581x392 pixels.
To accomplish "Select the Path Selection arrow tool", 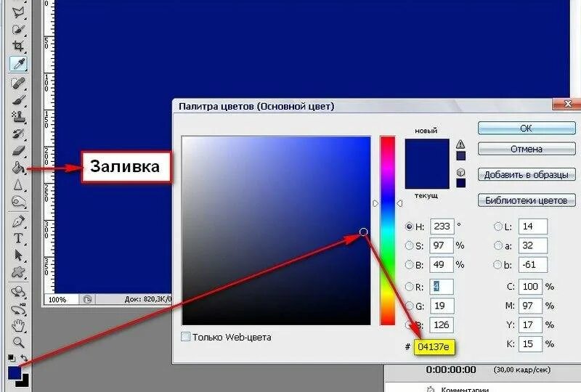I will [17, 256].
